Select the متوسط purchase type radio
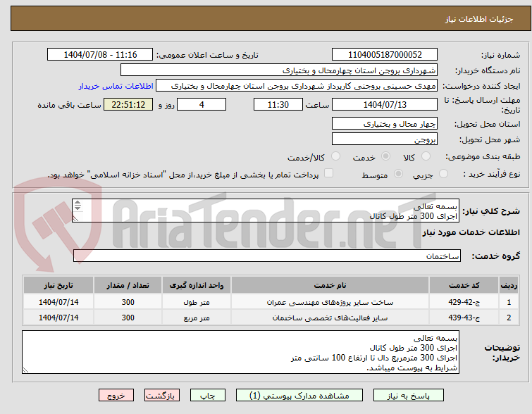 pos(398,174)
